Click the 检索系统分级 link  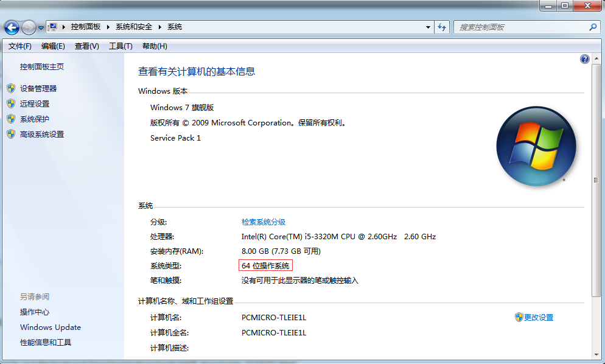click(x=264, y=222)
